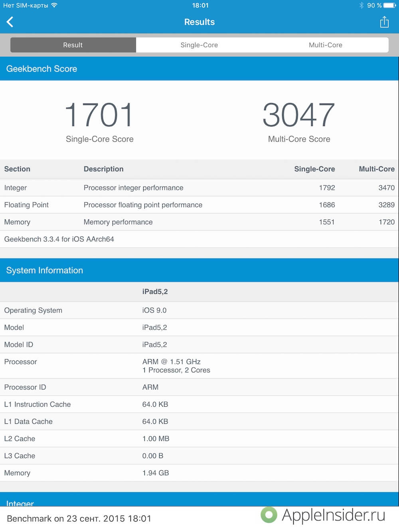
Task: Tap the Single-Core column header
Action: pos(314,169)
